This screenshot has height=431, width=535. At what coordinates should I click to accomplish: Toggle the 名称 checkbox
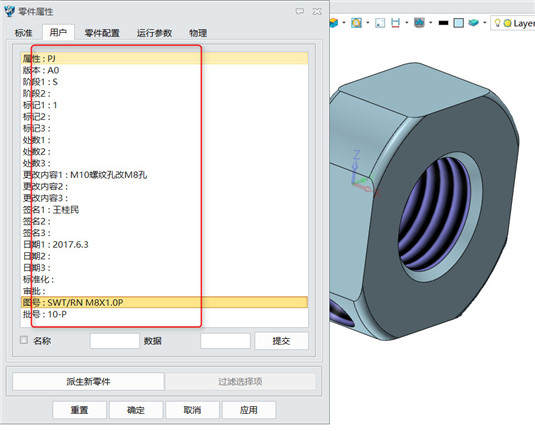24,340
